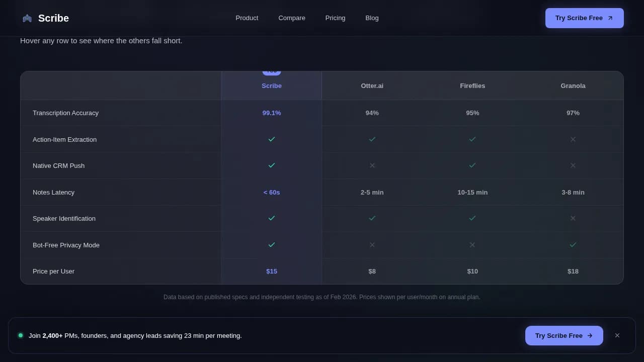Screen dimensions: 644x362
Task: Click the green status dot in the bottom banner
Action: (21, 335)
